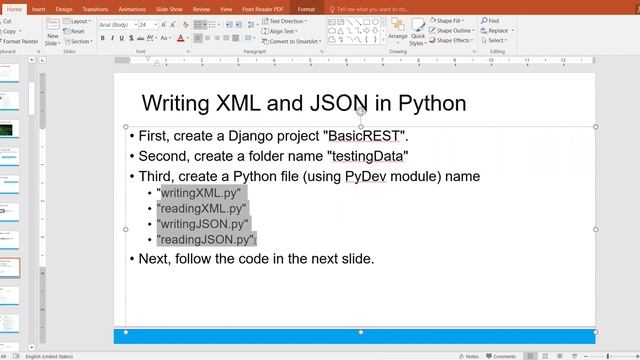Open Text Direction dropdown

285,21
